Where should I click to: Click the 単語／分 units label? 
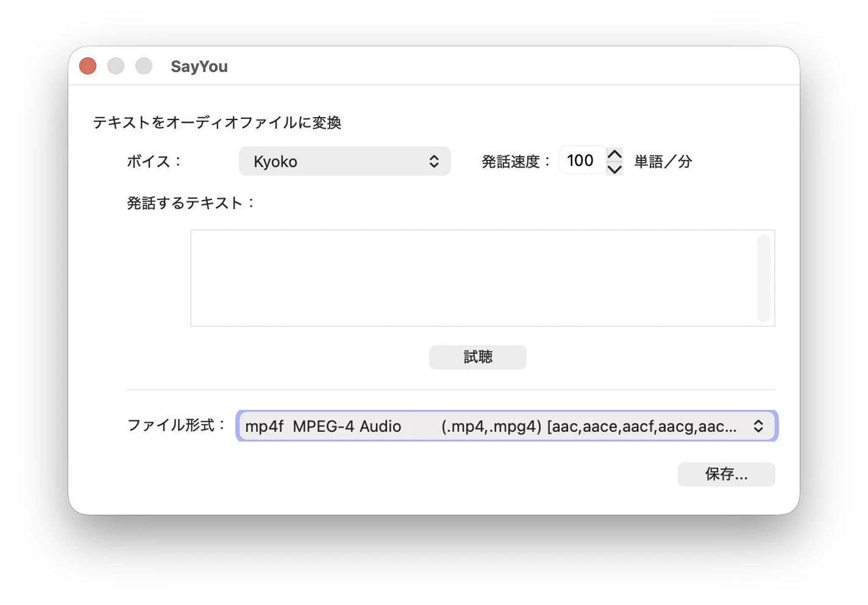[x=663, y=162]
